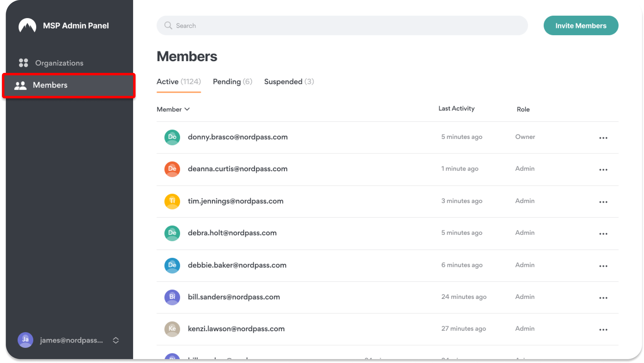
Task: Click debra.holt avatar icon
Action: coord(172,233)
